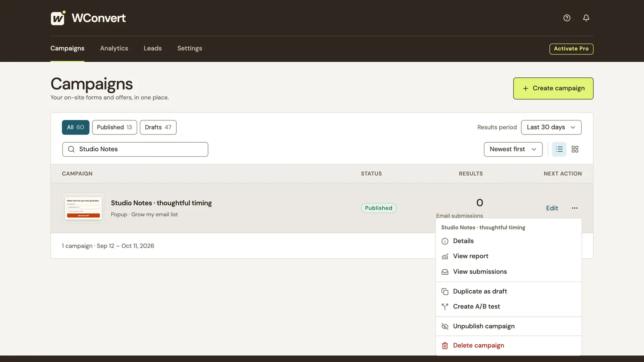Click the Published status badge
The height and width of the screenshot is (362, 644).
pyautogui.click(x=379, y=208)
